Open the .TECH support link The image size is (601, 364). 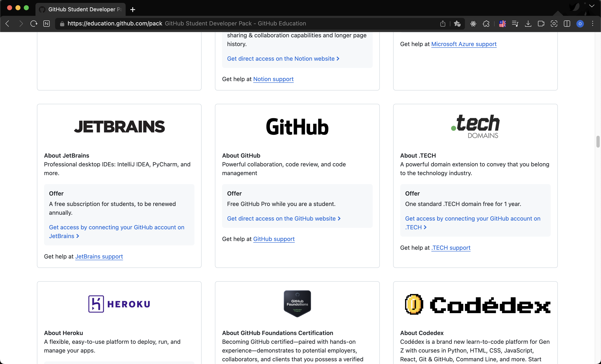coord(451,248)
